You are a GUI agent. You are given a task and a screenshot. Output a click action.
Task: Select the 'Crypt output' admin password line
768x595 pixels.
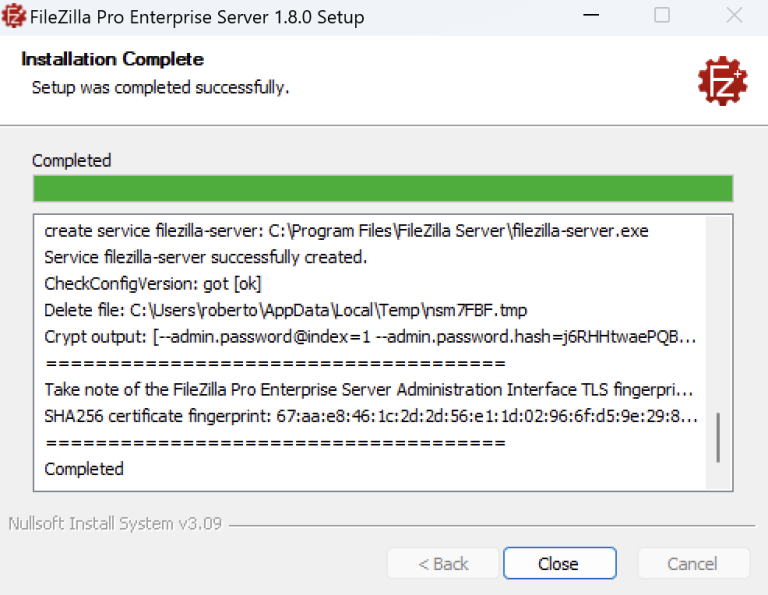[x=370, y=336]
